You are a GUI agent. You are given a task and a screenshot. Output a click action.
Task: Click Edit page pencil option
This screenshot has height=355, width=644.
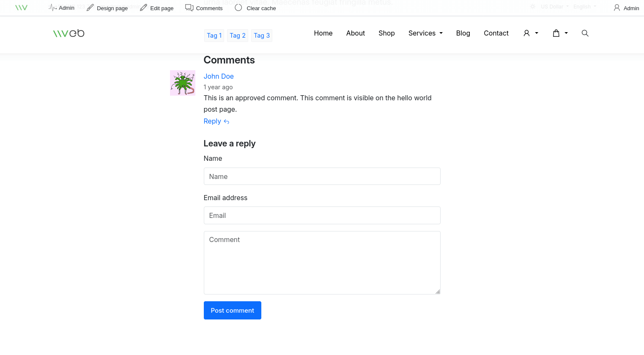click(x=156, y=8)
